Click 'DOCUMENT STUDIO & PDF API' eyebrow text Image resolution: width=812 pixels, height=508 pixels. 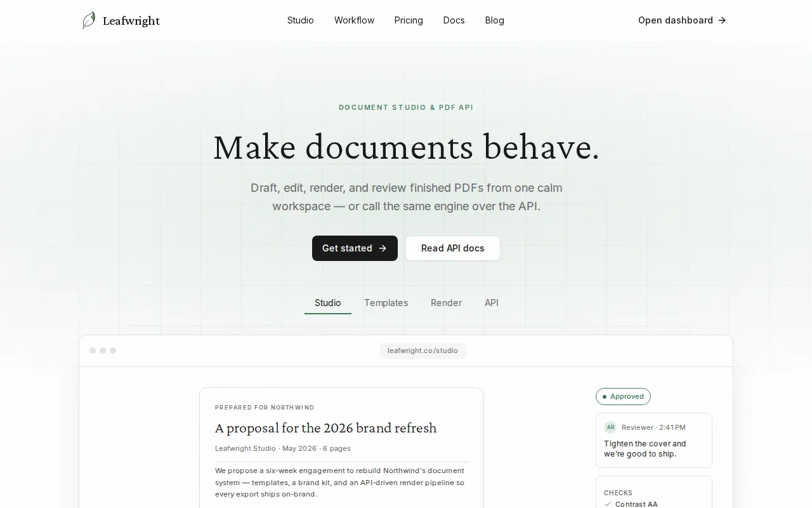click(406, 107)
